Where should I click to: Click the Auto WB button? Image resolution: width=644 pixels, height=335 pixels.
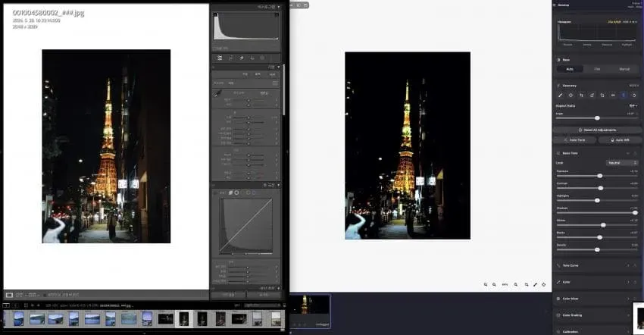(x=621, y=140)
